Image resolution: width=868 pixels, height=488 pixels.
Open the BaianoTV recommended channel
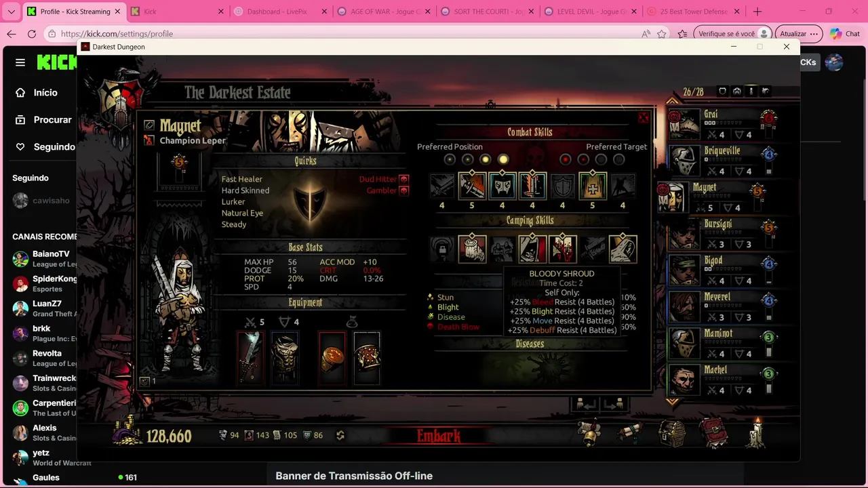click(44, 259)
